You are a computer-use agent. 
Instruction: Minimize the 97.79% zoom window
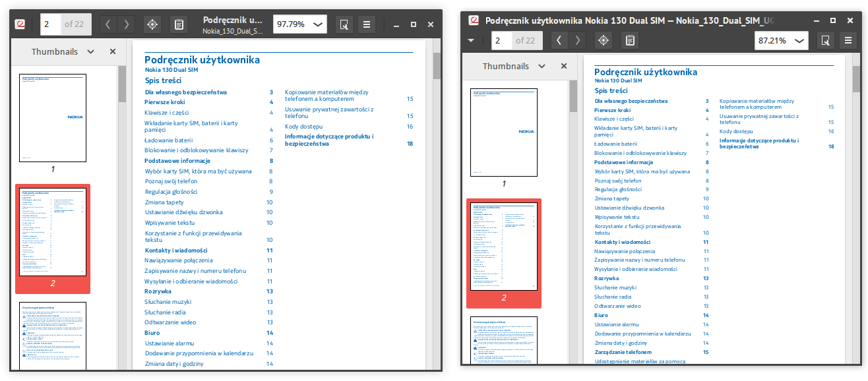[x=396, y=24]
